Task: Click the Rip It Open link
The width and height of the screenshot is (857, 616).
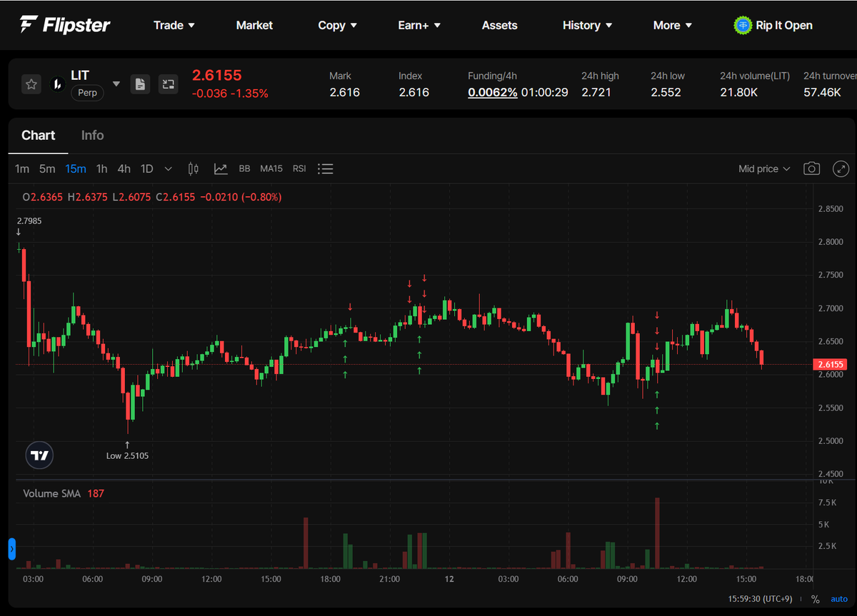Action: (784, 25)
